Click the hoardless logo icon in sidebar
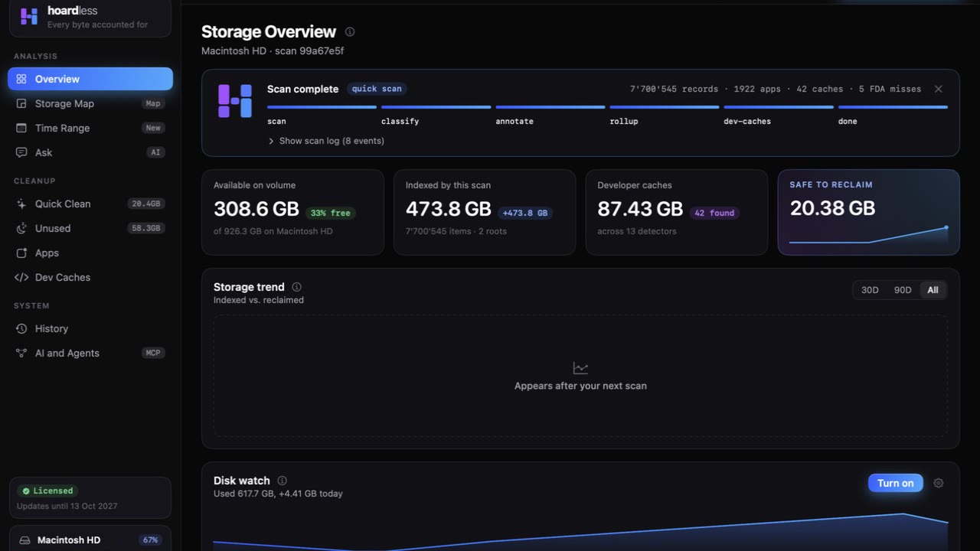Image resolution: width=980 pixels, height=551 pixels. click(29, 17)
